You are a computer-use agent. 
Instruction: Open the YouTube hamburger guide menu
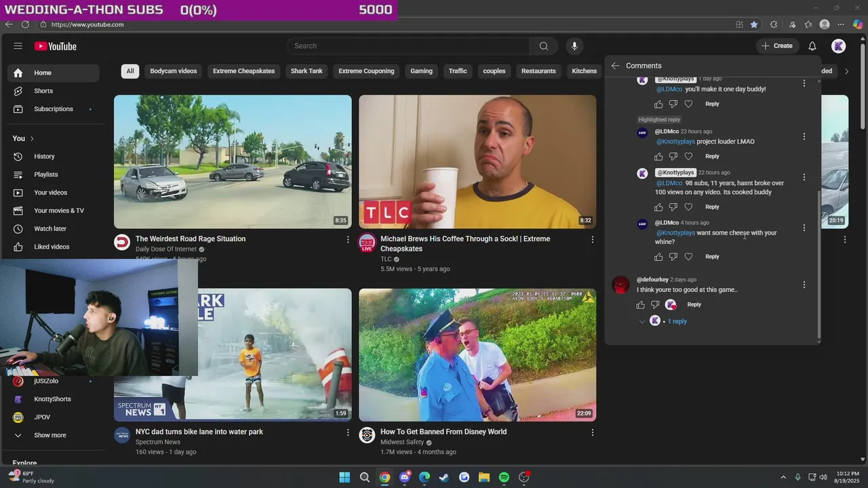(18, 46)
